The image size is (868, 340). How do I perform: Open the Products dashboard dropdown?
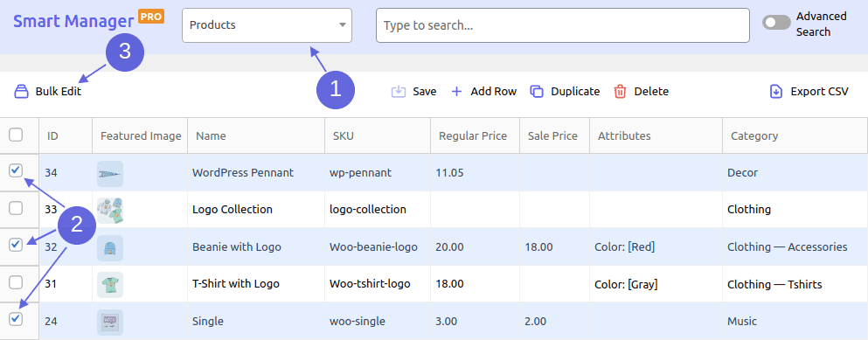(267, 25)
